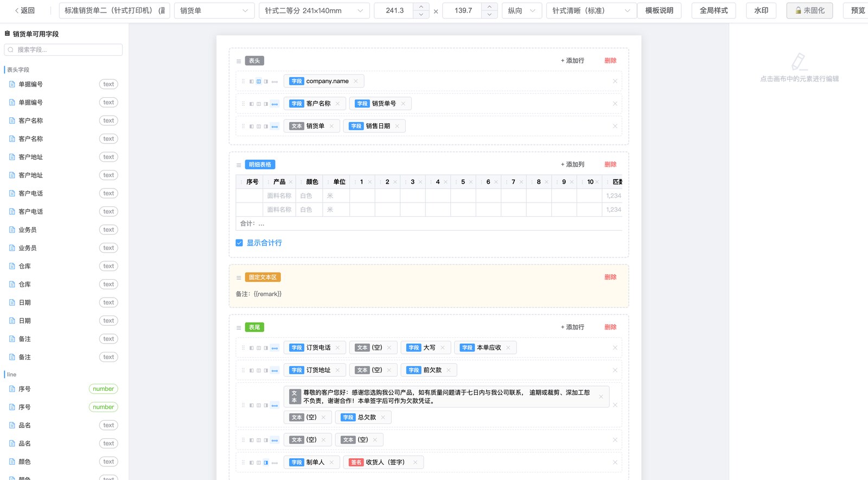Delete the whole company.name row
Screen dimensions: 868x480
tap(615, 81)
